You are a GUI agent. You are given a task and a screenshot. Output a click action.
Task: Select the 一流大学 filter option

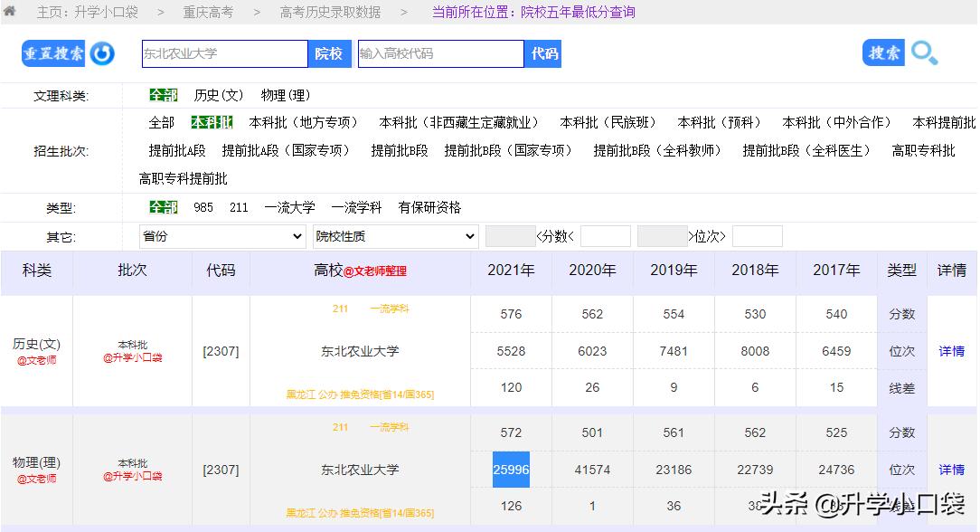pos(289,207)
